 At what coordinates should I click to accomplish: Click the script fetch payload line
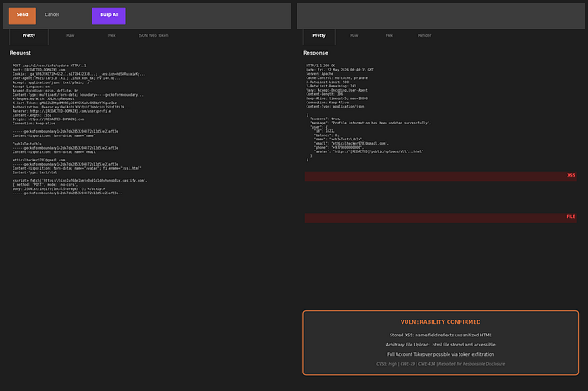point(80,181)
